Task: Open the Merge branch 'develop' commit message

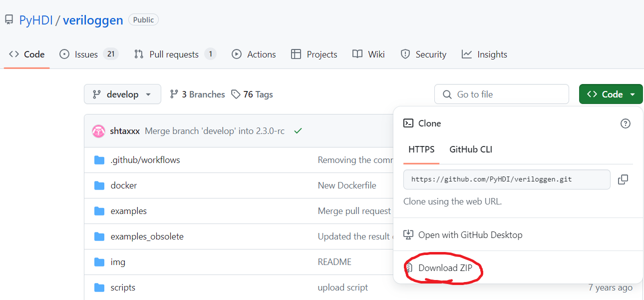Action: click(x=215, y=131)
